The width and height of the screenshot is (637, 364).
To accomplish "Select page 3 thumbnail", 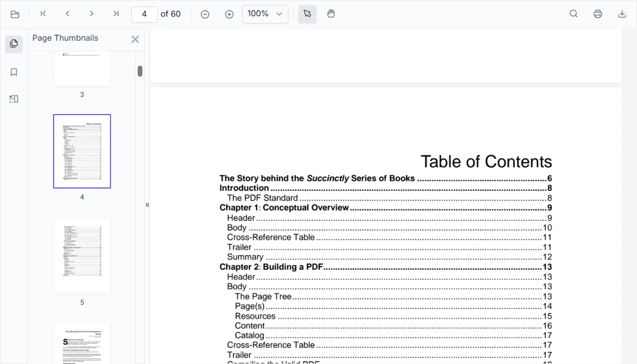I will [82, 69].
